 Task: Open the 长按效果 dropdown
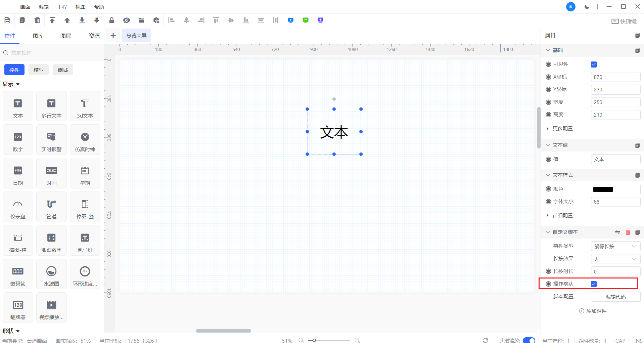tap(615, 259)
